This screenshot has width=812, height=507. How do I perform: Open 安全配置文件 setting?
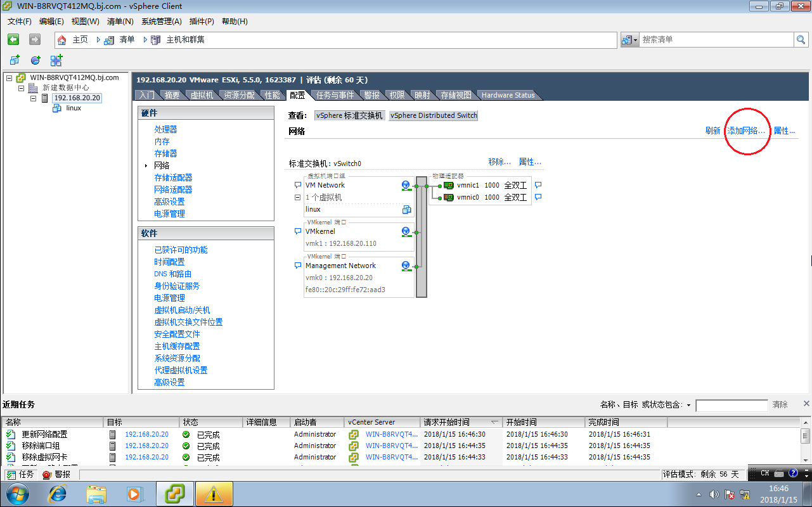pyautogui.click(x=177, y=334)
